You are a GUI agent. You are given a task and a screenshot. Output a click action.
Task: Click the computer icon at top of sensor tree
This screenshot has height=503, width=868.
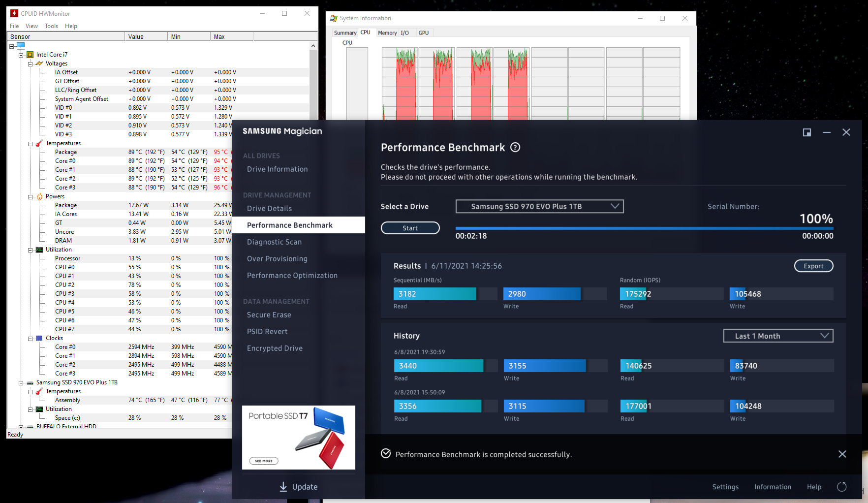point(21,45)
